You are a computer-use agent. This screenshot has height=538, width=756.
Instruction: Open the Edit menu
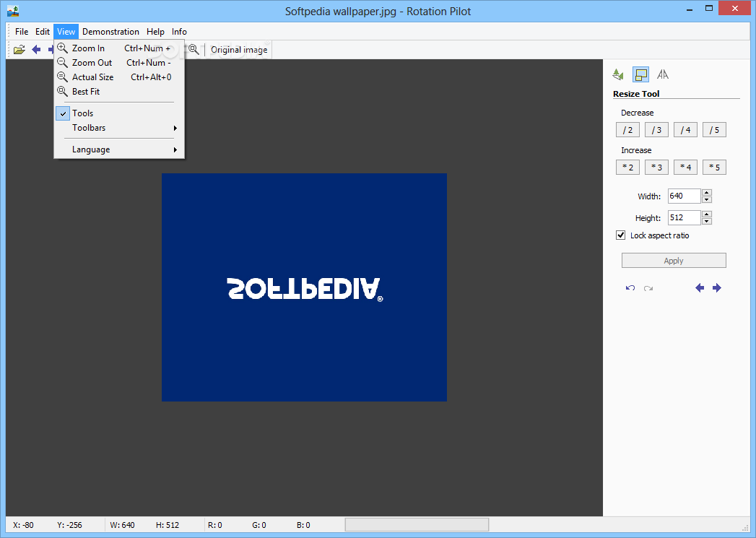[x=43, y=31]
